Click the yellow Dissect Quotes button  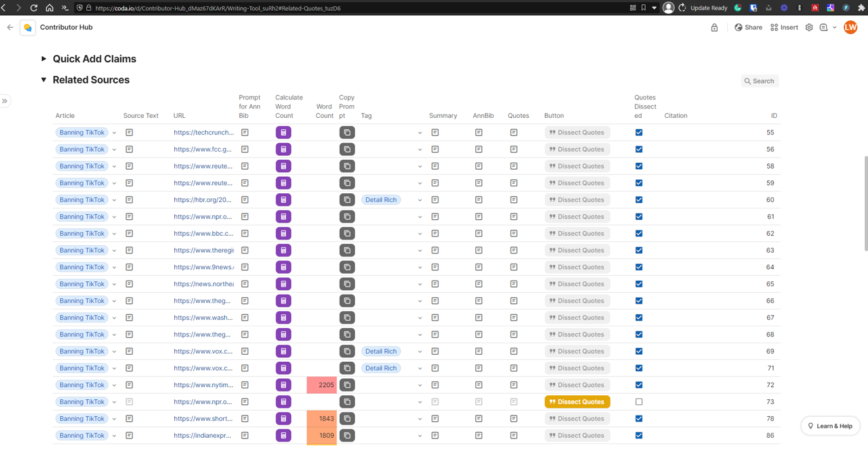pyautogui.click(x=577, y=402)
